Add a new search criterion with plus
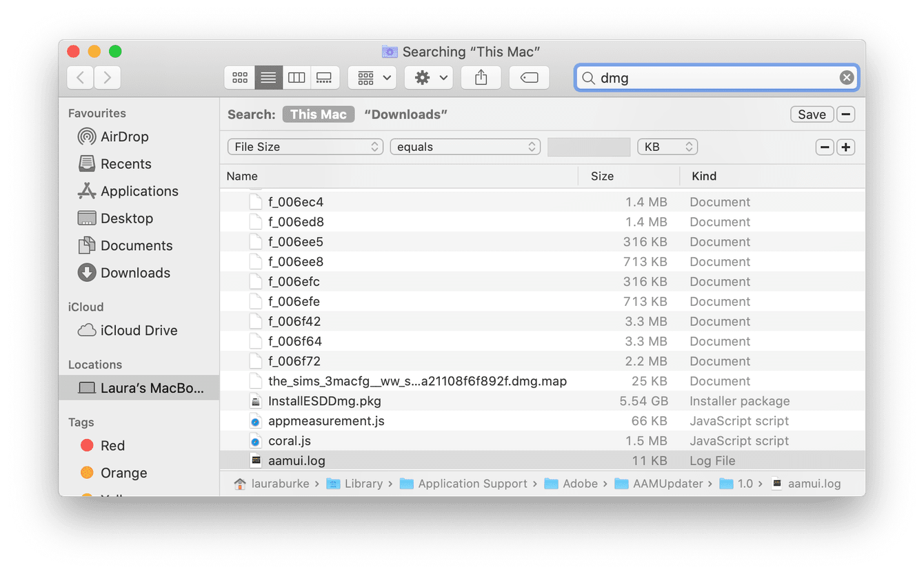The width and height of the screenshot is (924, 574). tap(845, 146)
